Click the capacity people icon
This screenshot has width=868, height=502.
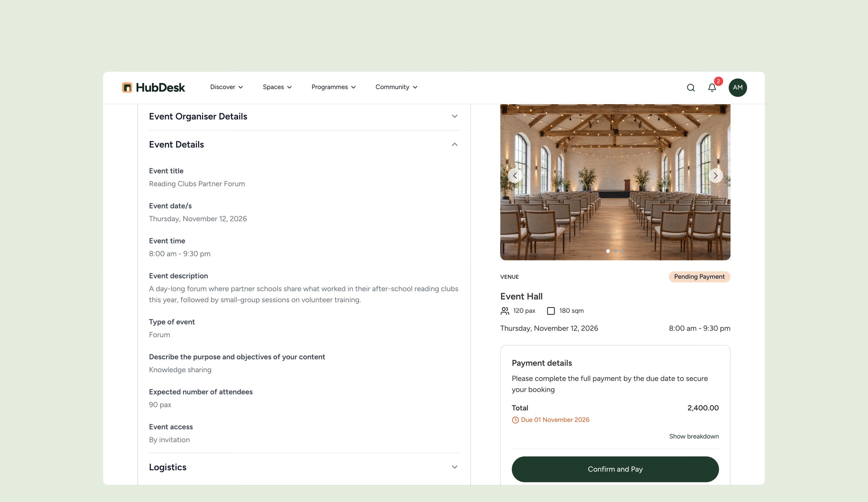(505, 311)
